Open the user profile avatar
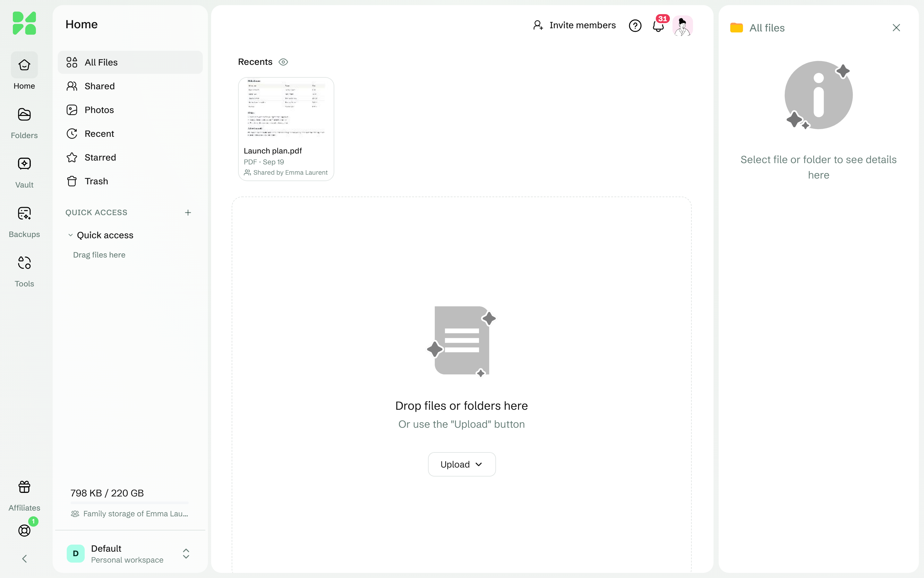Viewport: 924px width, 578px height. (x=682, y=26)
